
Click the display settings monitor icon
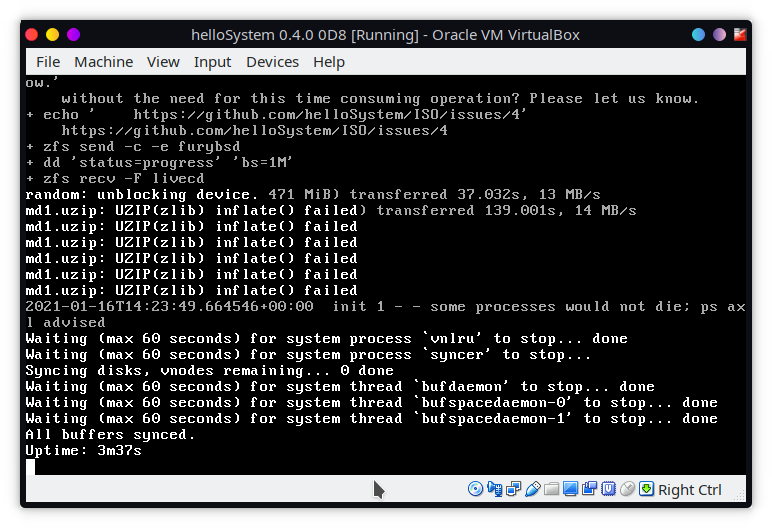click(x=571, y=489)
